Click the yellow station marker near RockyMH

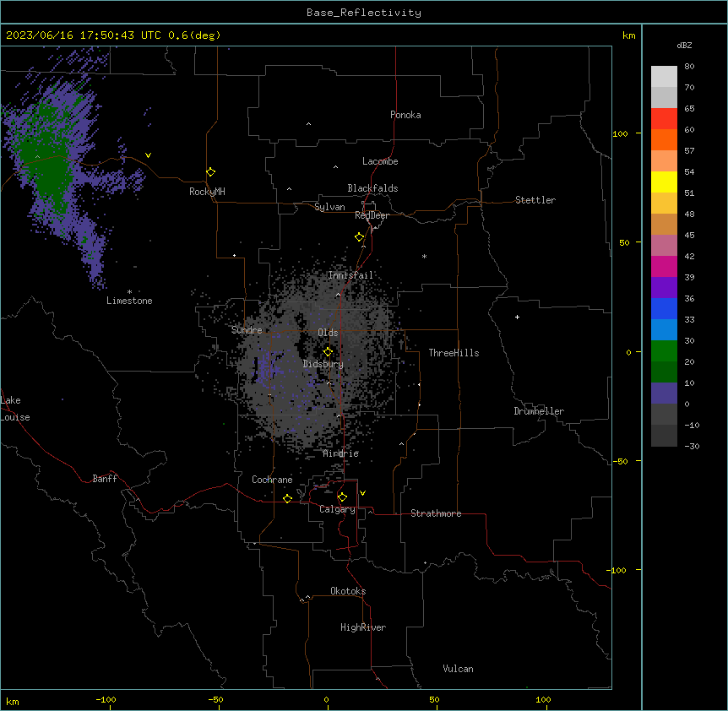click(x=210, y=171)
